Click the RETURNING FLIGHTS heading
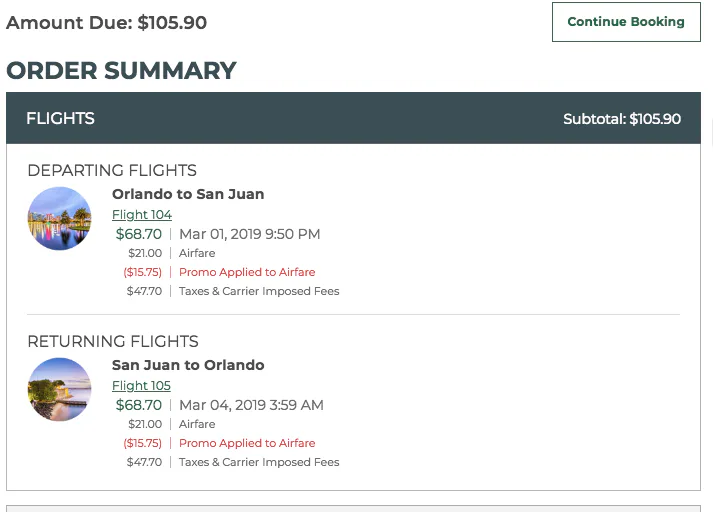 (x=113, y=341)
